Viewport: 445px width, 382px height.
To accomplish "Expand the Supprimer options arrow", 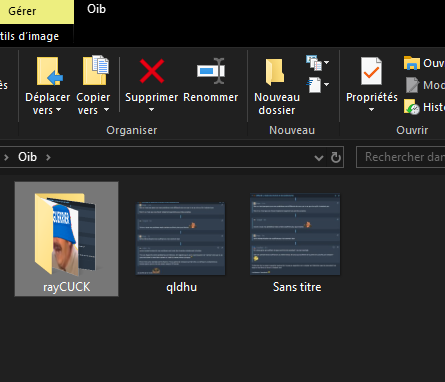I will [x=151, y=109].
